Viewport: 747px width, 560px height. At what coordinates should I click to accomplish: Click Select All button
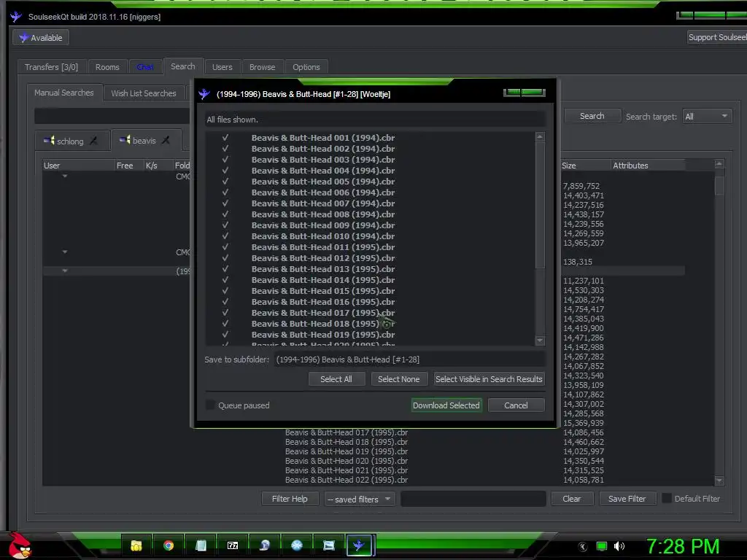(336, 379)
